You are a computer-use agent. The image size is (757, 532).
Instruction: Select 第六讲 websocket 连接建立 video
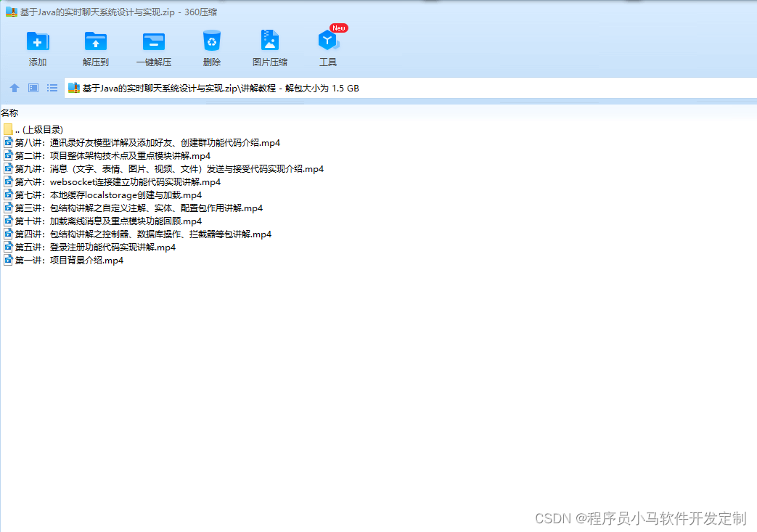120,181
